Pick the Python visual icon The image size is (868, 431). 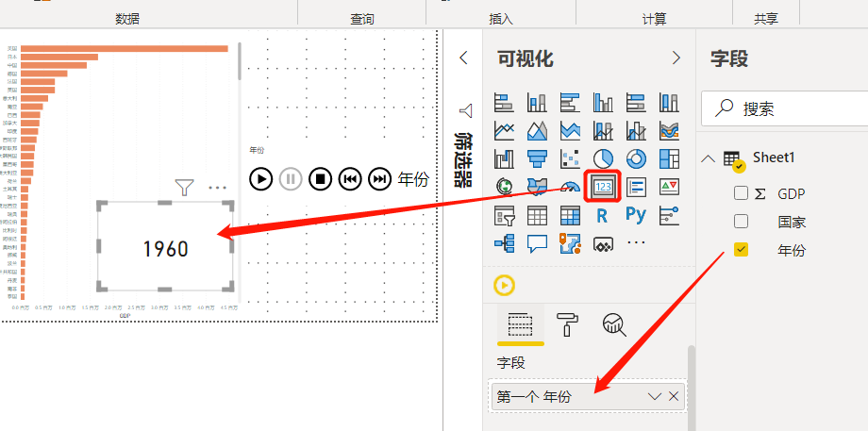pos(636,215)
